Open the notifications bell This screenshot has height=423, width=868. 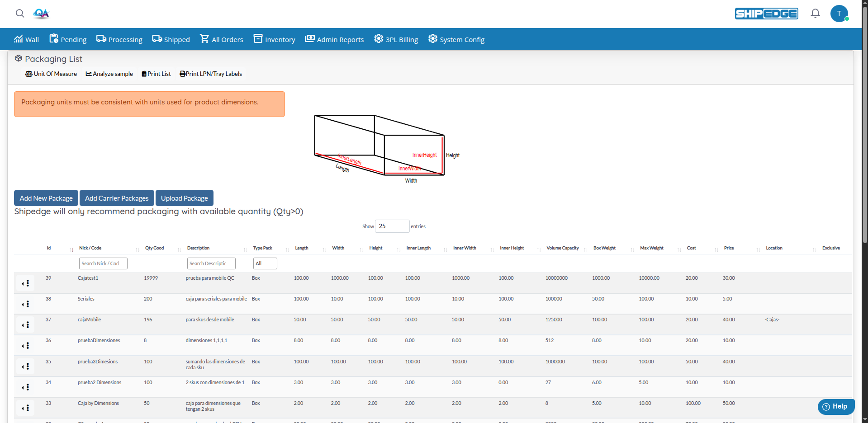(815, 14)
